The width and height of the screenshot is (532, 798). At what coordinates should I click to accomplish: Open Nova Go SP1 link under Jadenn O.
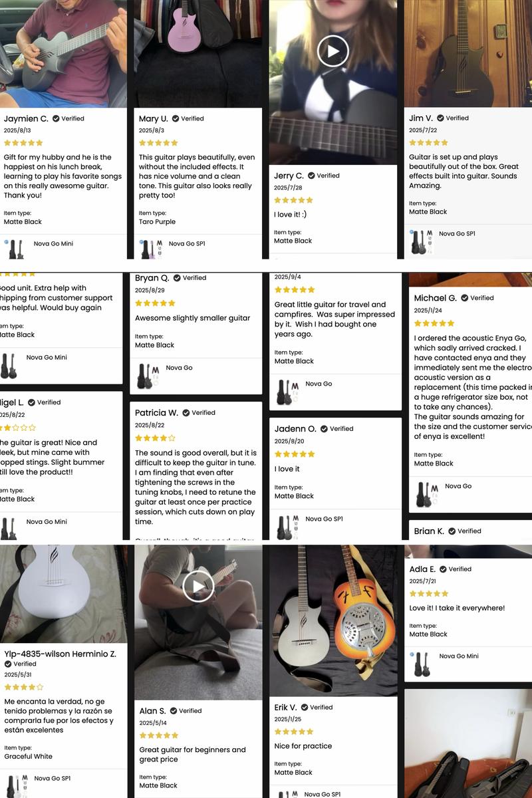(x=324, y=519)
